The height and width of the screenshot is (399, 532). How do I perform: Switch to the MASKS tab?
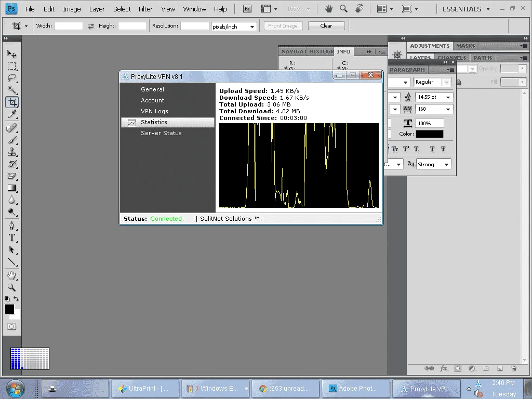pyautogui.click(x=465, y=46)
